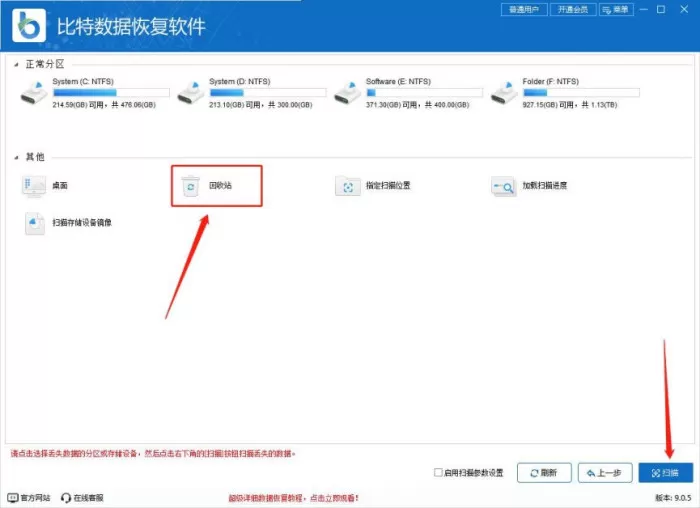700x508 pixels.
Task: Click the 桌面 label text
Action: (x=60, y=185)
